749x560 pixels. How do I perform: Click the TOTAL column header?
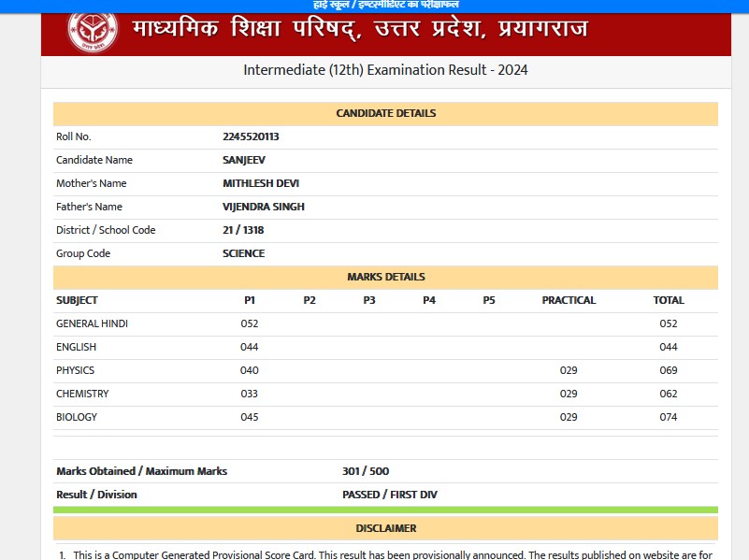point(669,300)
